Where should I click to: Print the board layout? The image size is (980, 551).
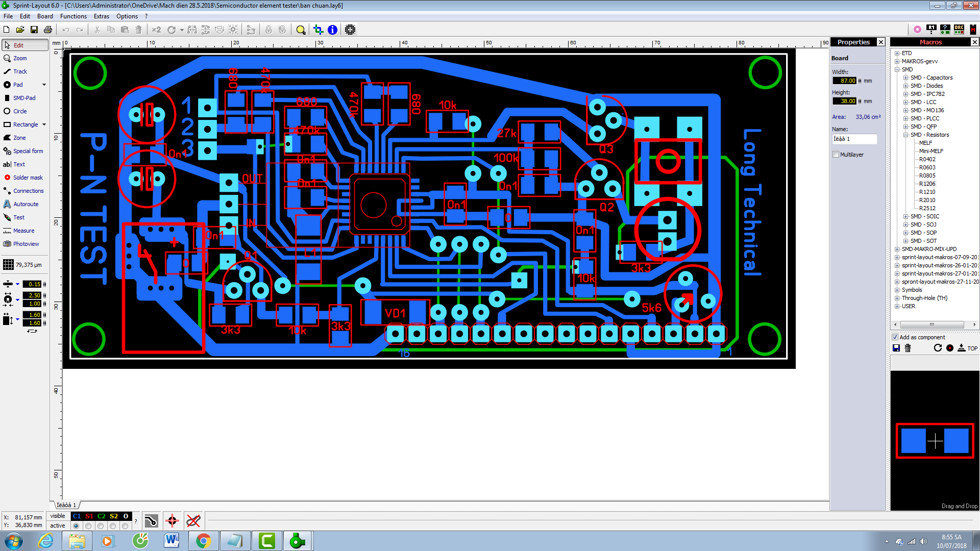(48, 30)
